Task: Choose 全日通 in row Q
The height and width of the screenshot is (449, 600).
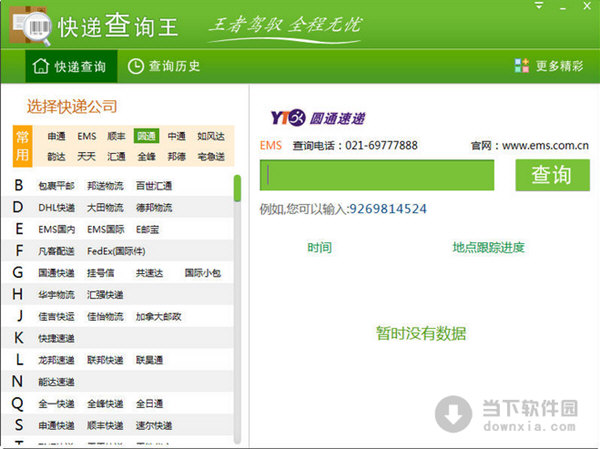Action: [150, 404]
